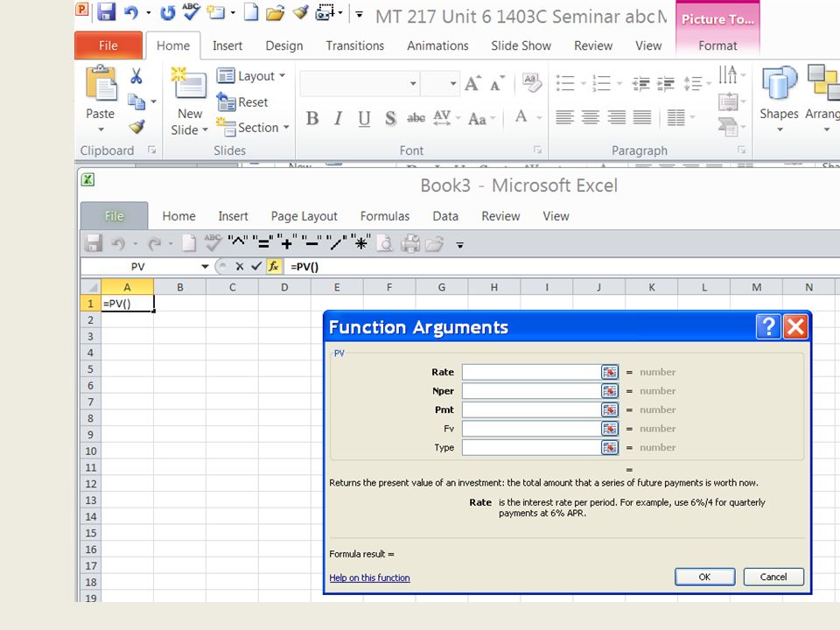Switch to PowerPoint Insert tab

click(x=227, y=46)
